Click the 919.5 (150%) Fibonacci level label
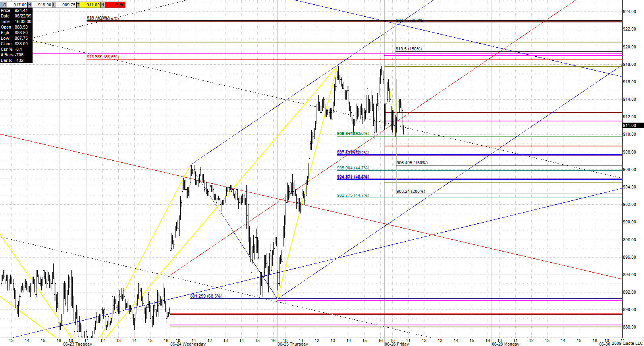The height and width of the screenshot is (346, 644). (409, 49)
